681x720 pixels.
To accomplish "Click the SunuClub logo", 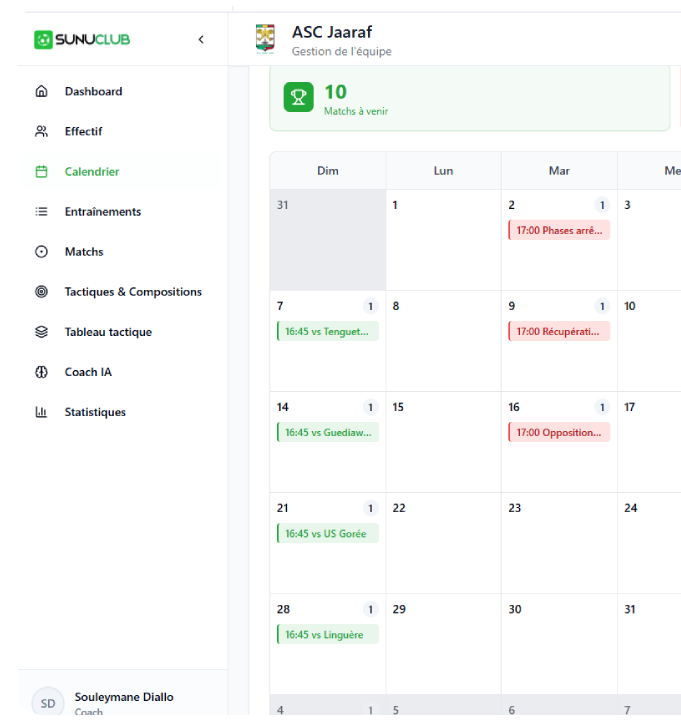I will (82, 39).
